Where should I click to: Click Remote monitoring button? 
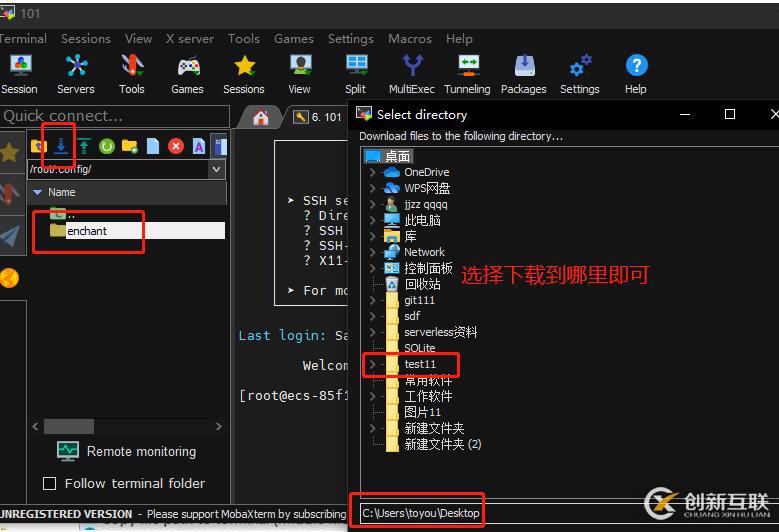[x=126, y=452]
